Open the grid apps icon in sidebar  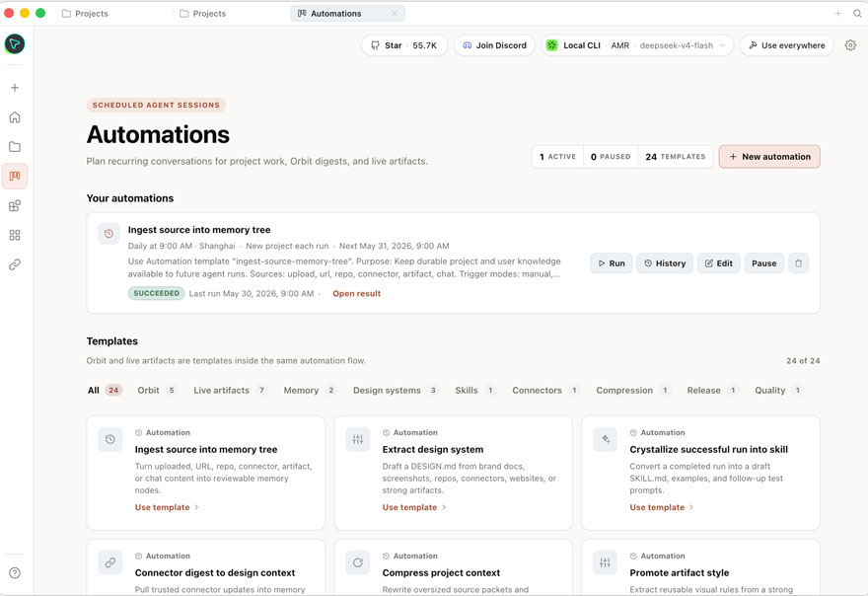coord(15,236)
